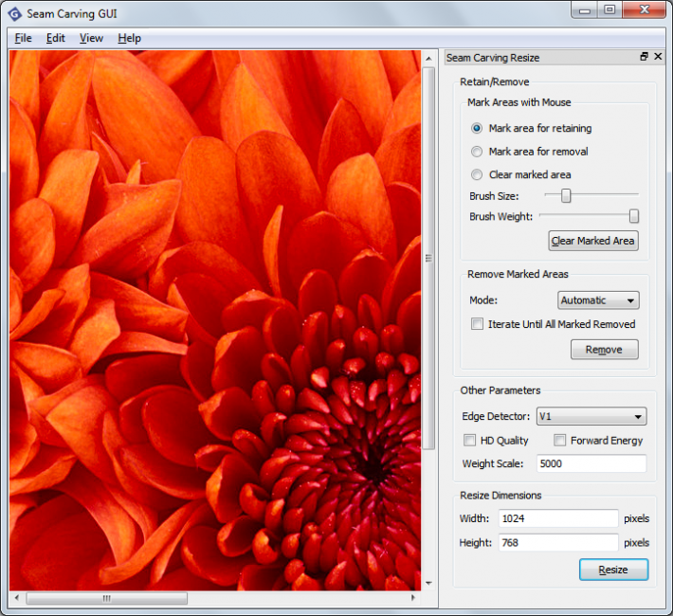Close the Seam Carving GUI window
The height and width of the screenshot is (616, 673).
644,10
